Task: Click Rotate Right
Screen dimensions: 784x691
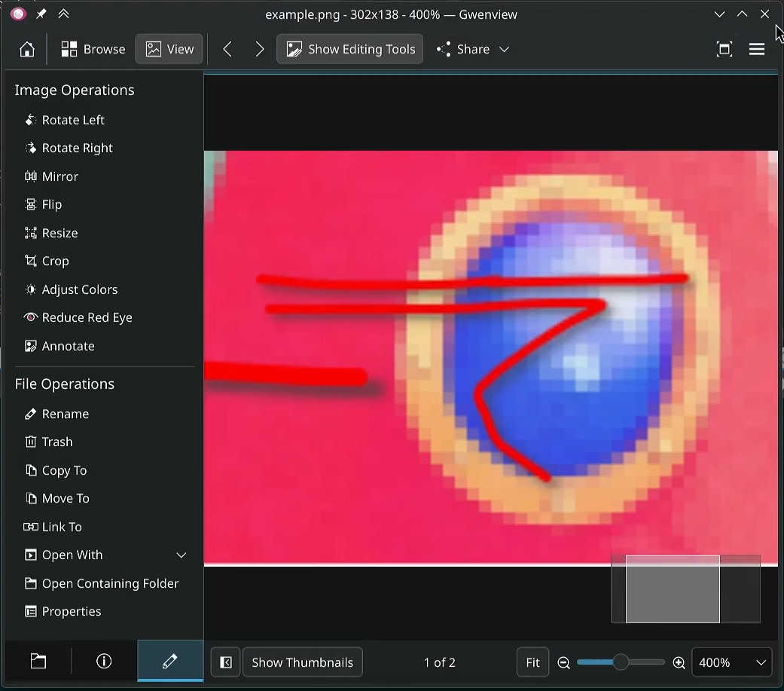Action: [x=69, y=148]
